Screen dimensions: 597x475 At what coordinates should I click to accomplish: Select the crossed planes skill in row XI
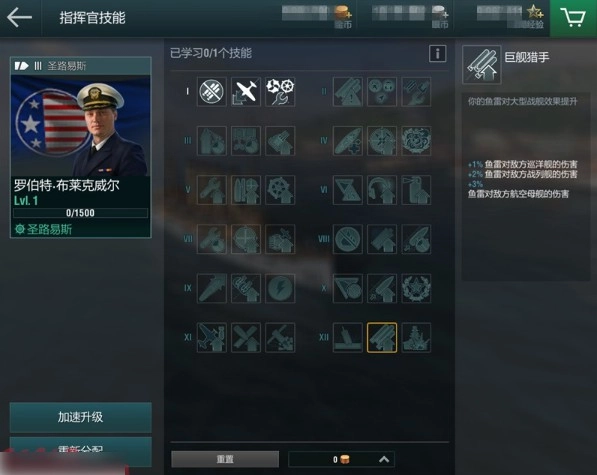(246, 338)
